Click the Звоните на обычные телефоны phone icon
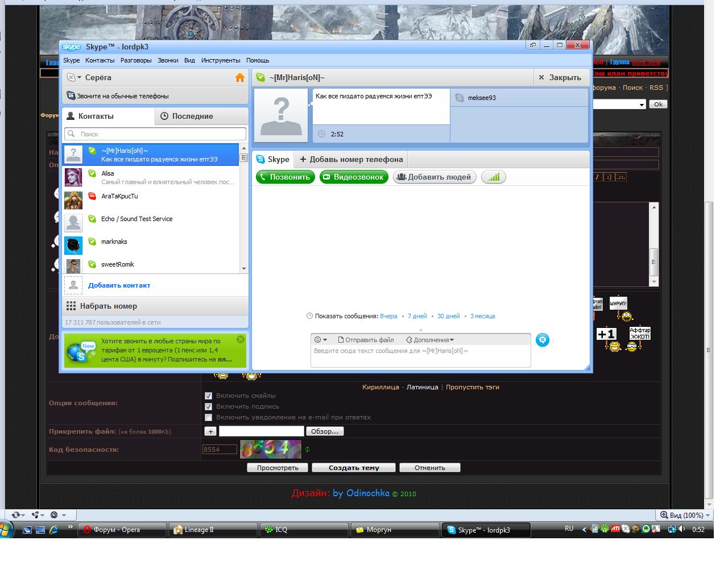 tap(71, 95)
